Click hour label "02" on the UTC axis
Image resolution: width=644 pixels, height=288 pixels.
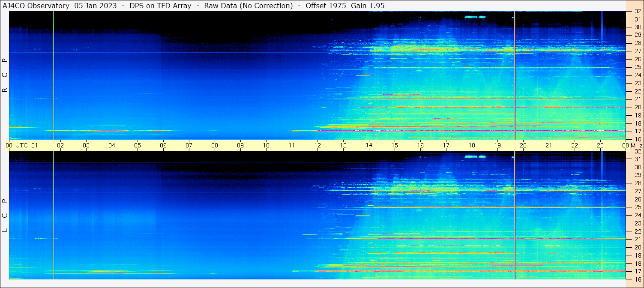point(60,145)
